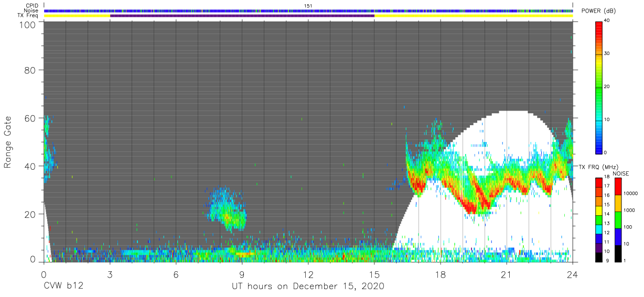Screen dimensions: 644x297
Task: Click the noise scale value '10000'
Action: (x=631, y=193)
